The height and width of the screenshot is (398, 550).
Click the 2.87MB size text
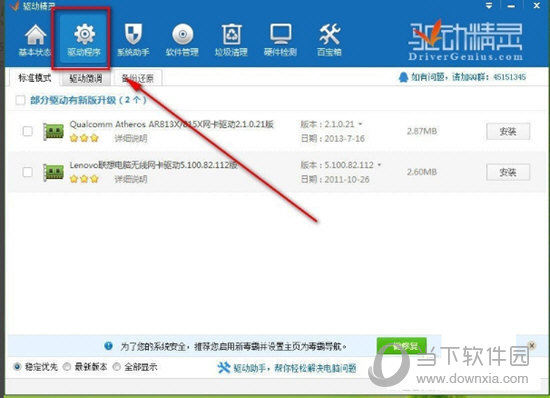click(x=422, y=131)
